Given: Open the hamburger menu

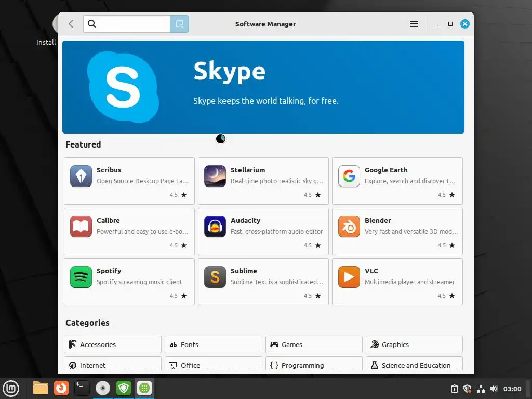Looking at the screenshot, I should point(414,24).
